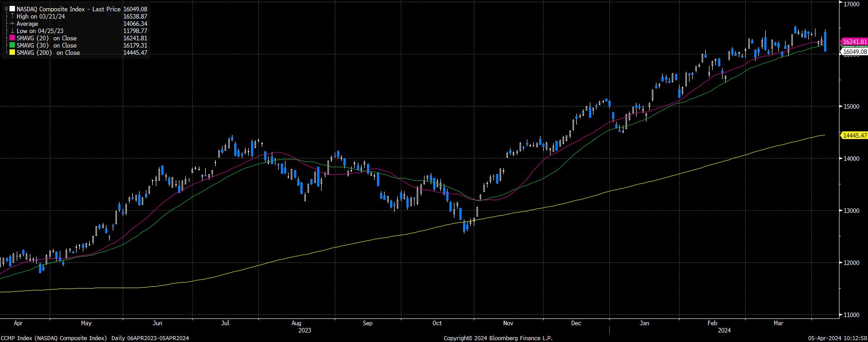Click the Jan label on time axis
Screen dimensions: 868x342
point(644,323)
